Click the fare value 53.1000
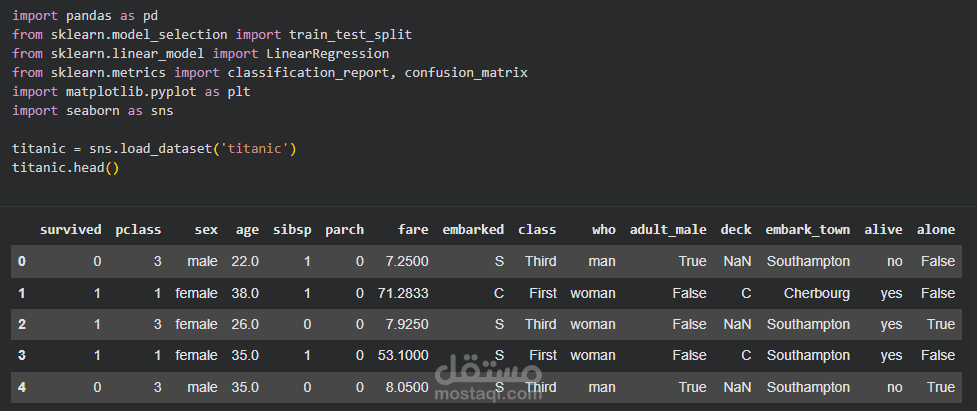Image resolution: width=977 pixels, height=411 pixels. coord(403,355)
